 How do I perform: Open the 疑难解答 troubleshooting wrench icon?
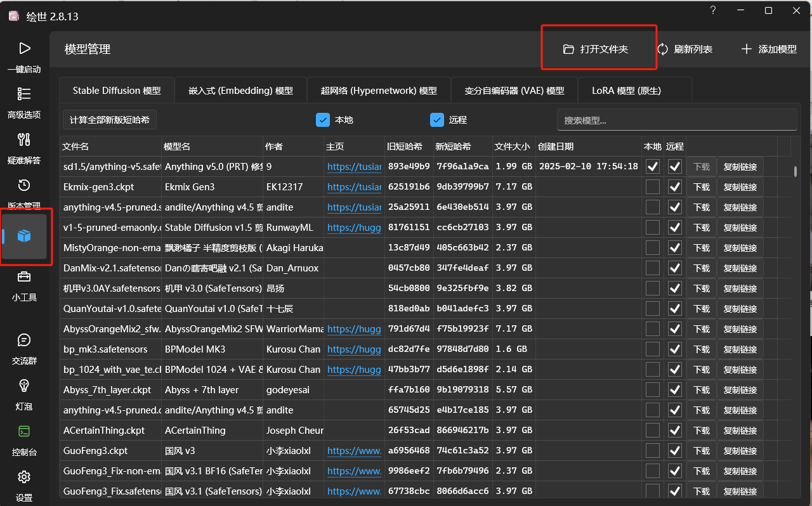point(24,139)
